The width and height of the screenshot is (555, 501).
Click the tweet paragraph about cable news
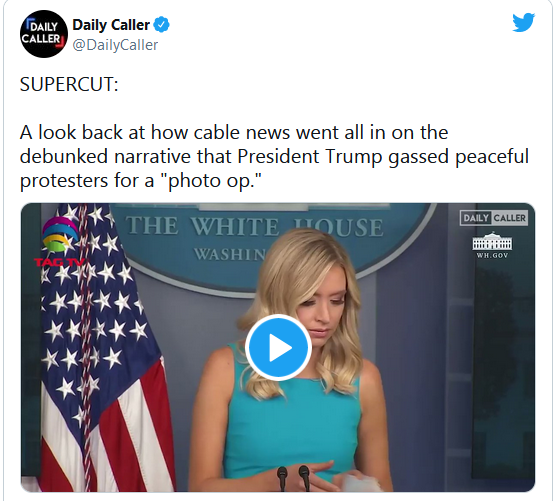pos(274,156)
